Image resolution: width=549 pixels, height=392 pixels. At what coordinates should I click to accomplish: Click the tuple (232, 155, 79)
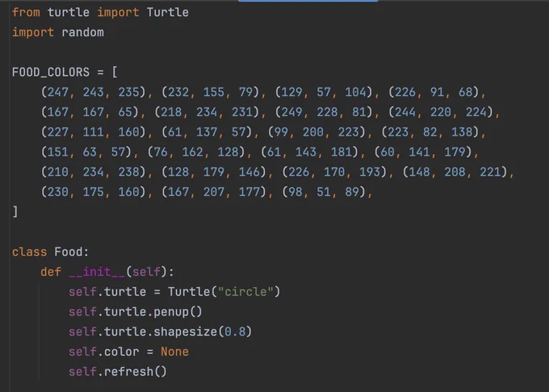point(211,92)
